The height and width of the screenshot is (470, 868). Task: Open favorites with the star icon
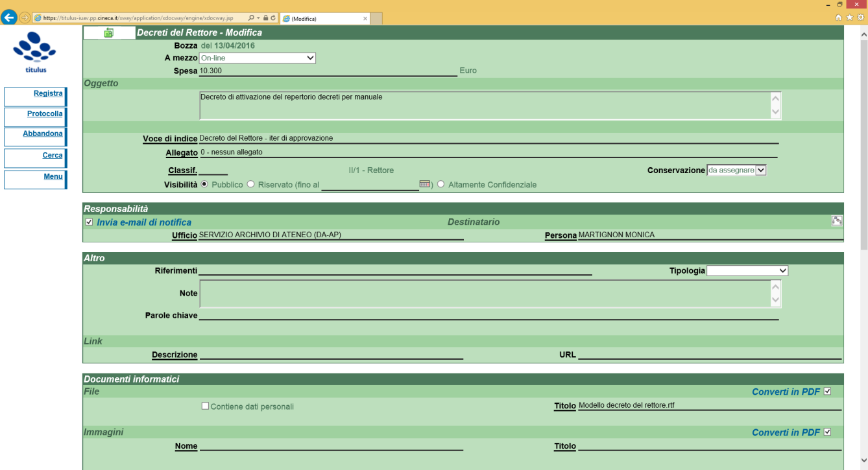[x=850, y=18]
